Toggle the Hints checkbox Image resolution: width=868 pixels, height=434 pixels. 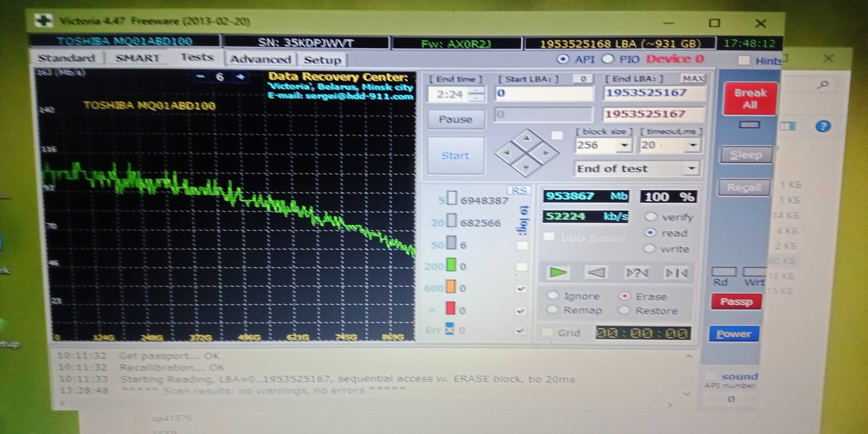pyautogui.click(x=744, y=61)
